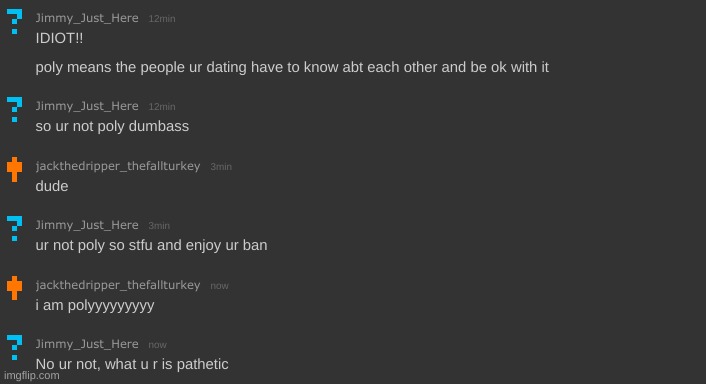Open Jimmy_Just_Here username above "IDIOT!!"
This screenshot has width=706, height=384.
pos(87,18)
